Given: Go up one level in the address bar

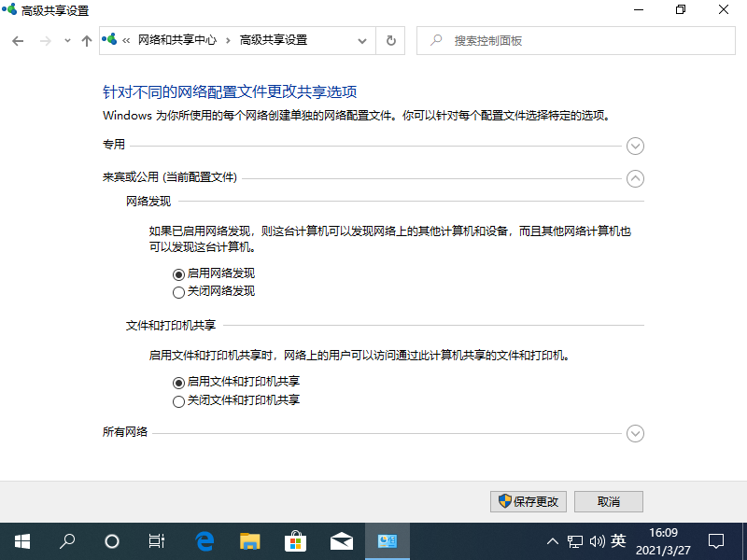Looking at the screenshot, I should click(86, 40).
